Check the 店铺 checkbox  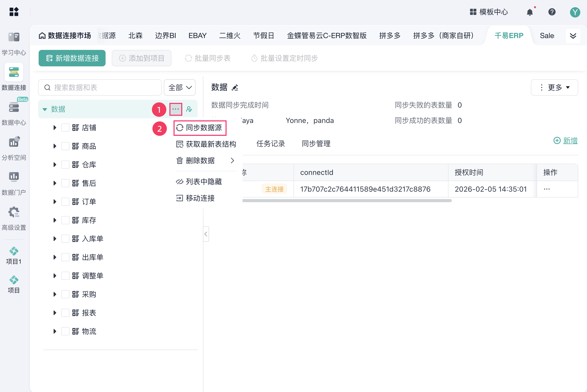65,128
